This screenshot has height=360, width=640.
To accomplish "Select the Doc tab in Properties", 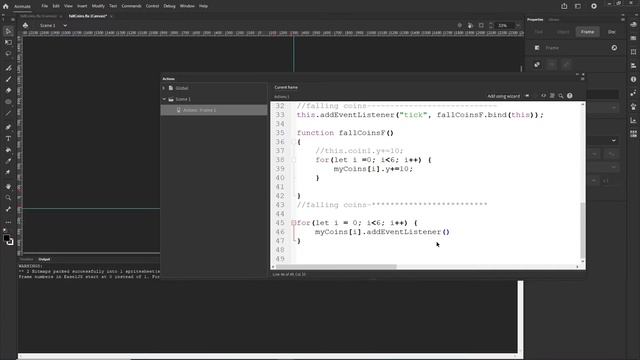I will click(611, 32).
